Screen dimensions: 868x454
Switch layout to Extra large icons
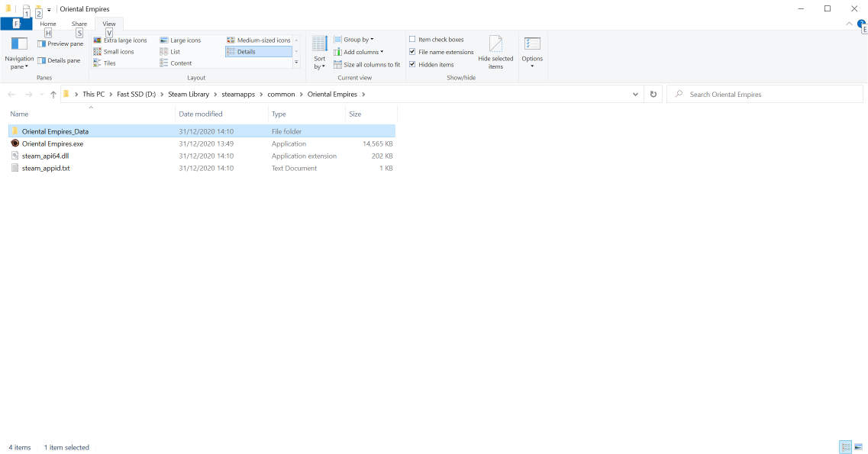(120, 40)
